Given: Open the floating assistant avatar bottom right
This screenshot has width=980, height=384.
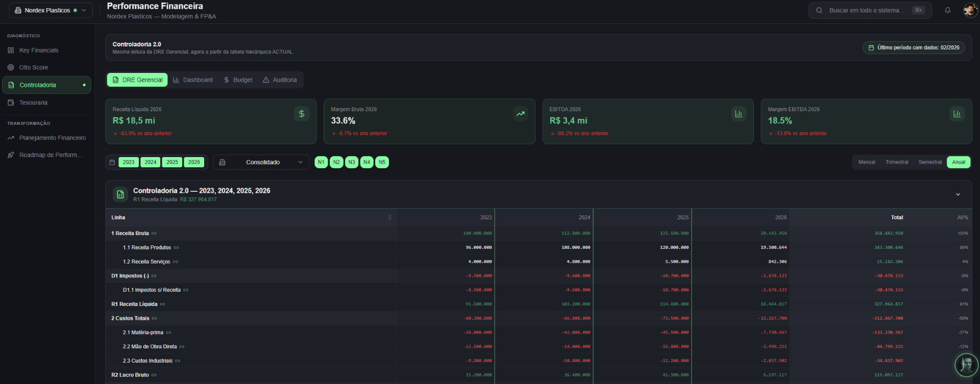Looking at the screenshot, I should point(966,365).
